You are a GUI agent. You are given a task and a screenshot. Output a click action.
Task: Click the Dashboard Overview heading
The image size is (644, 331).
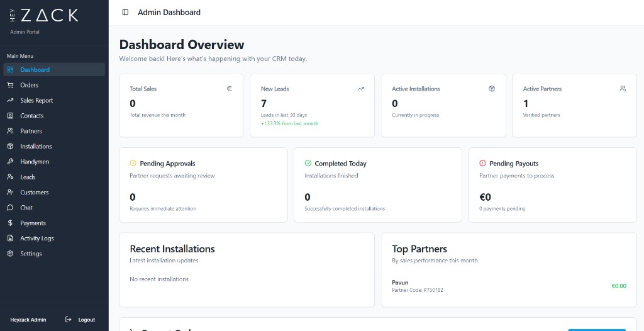click(182, 45)
